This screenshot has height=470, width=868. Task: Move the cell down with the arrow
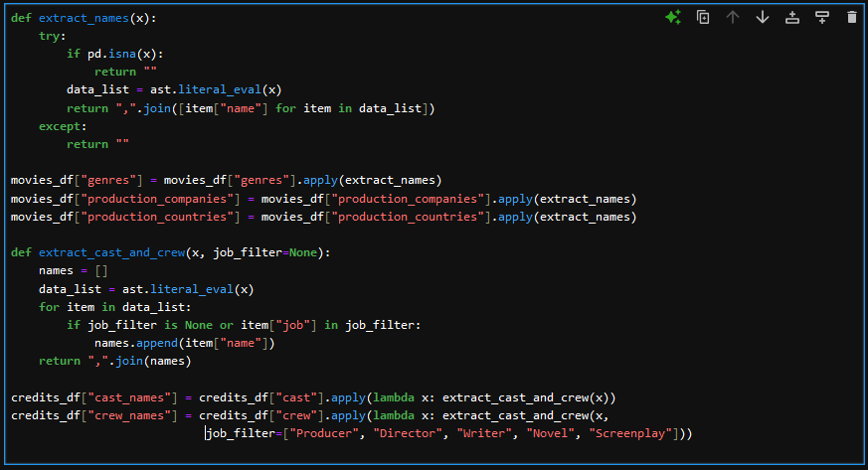pos(763,17)
